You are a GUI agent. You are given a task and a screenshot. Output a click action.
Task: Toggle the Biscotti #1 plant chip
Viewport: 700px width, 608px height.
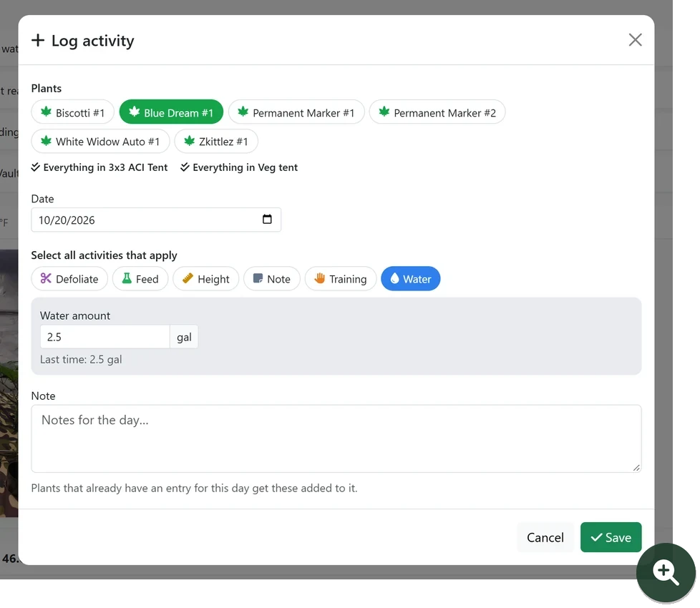pyautogui.click(x=73, y=112)
